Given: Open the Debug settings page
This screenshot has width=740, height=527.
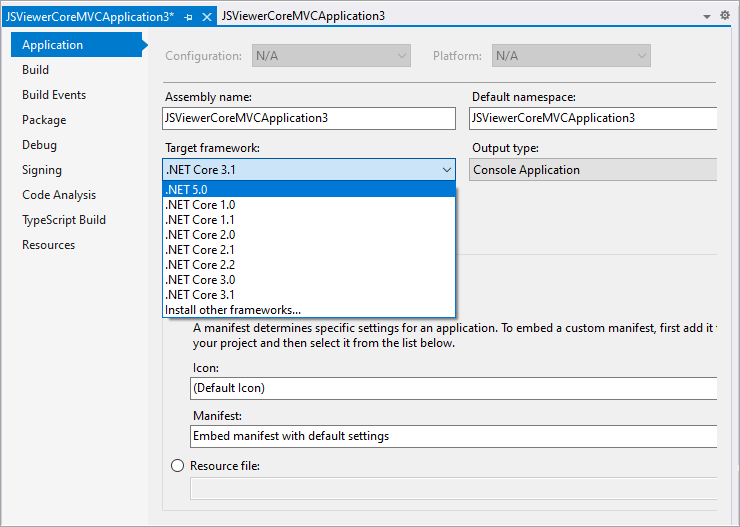Looking at the screenshot, I should [39, 145].
